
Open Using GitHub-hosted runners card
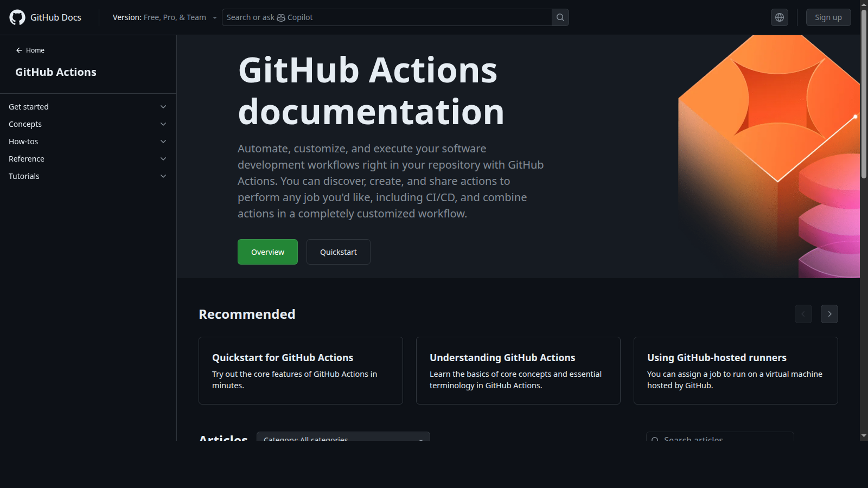tap(736, 370)
